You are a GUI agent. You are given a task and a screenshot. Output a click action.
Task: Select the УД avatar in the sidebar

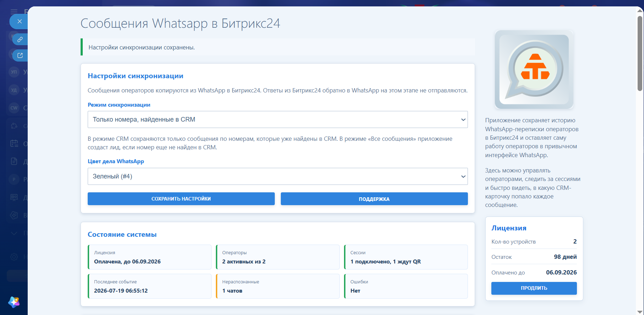click(14, 90)
